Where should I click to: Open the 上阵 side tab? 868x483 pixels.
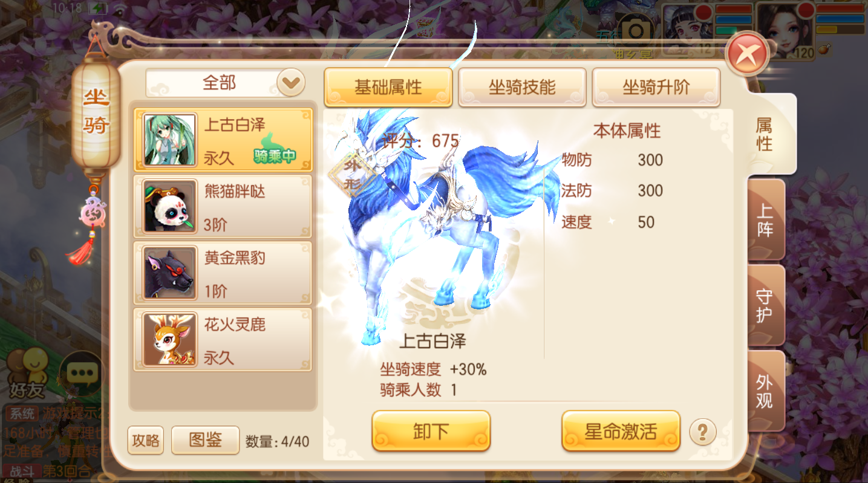click(x=765, y=220)
